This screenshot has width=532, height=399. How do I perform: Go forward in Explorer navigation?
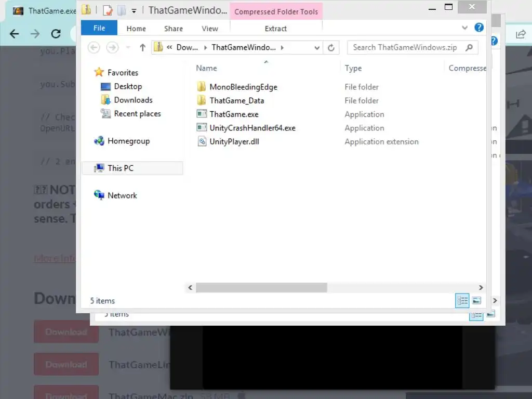pos(112,47)
